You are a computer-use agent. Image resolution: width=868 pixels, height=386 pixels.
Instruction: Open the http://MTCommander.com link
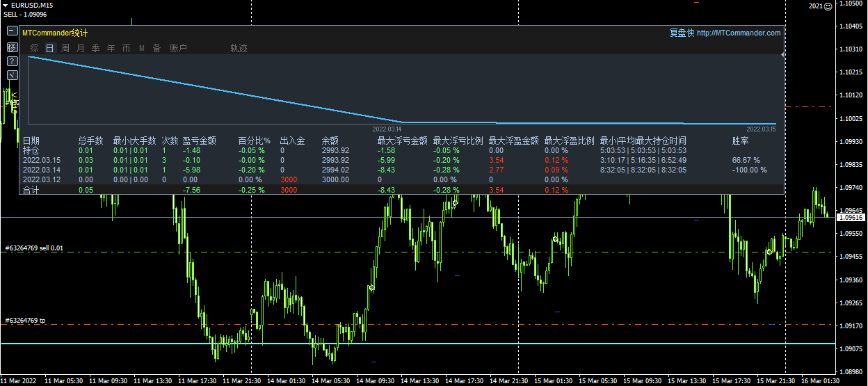[739, 33]
